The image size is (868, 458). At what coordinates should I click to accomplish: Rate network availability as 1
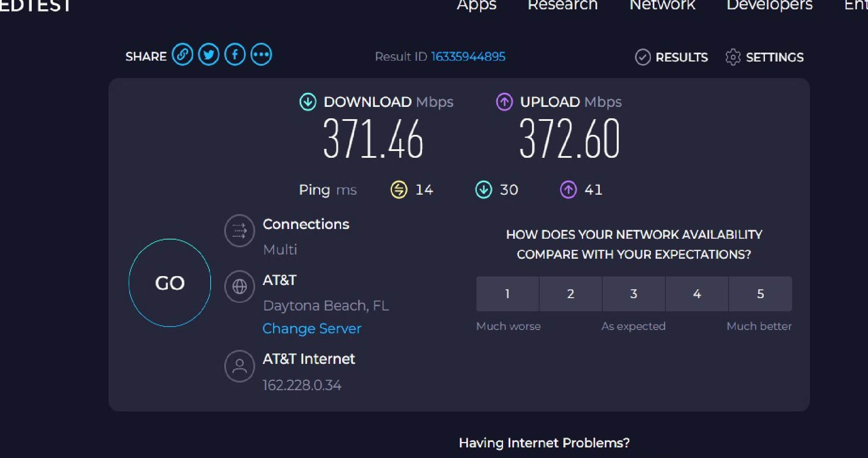click(x=507, y=294)
